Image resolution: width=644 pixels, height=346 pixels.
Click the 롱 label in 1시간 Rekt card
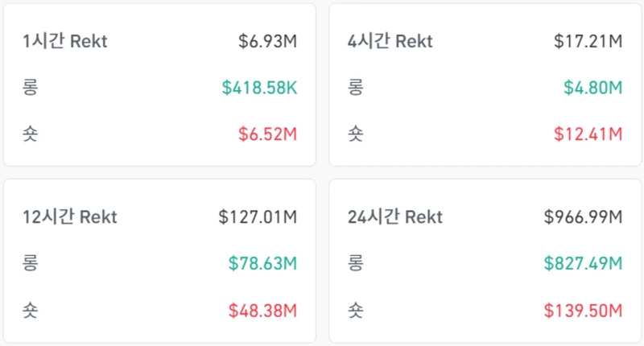point(30,88)
